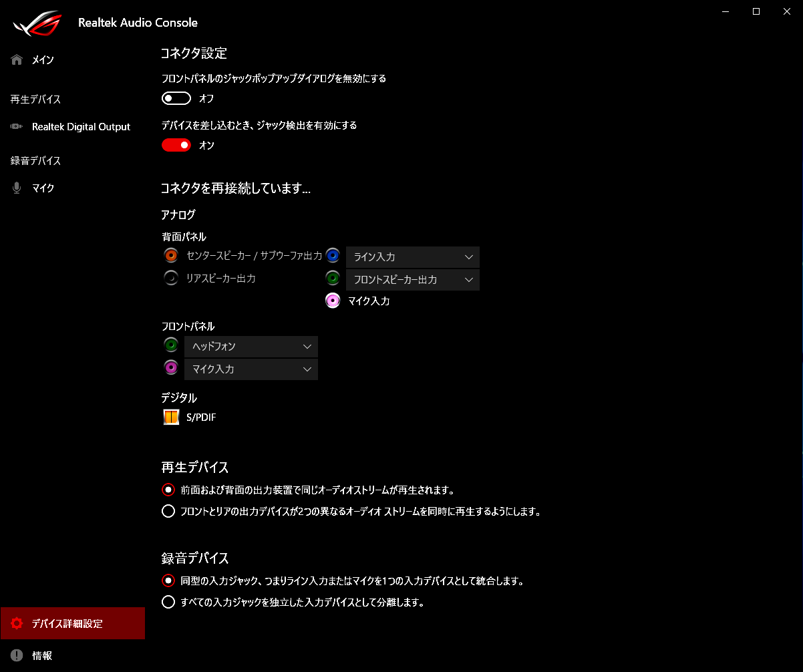Screen dimensions: 803x672
Task: Click コネクタを再接続しています... heading
Action: (x=236, y=188)
